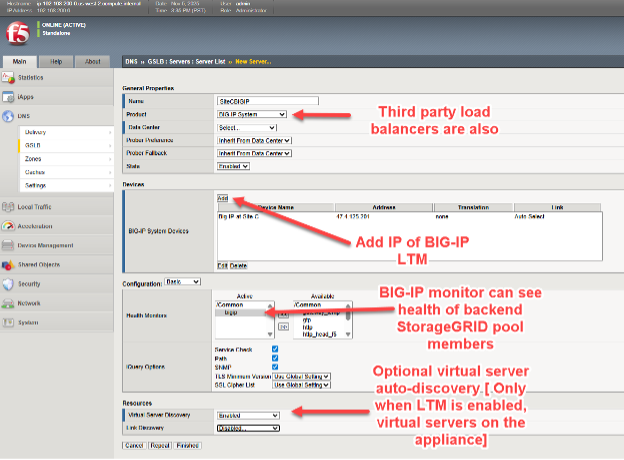Click the Device Name column header

[276, 207]
